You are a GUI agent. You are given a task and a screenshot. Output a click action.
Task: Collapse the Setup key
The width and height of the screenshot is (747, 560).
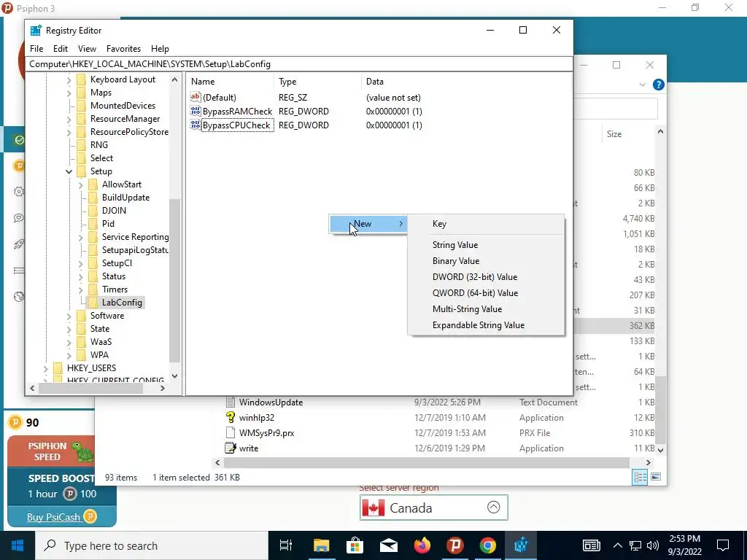(69, 171)
